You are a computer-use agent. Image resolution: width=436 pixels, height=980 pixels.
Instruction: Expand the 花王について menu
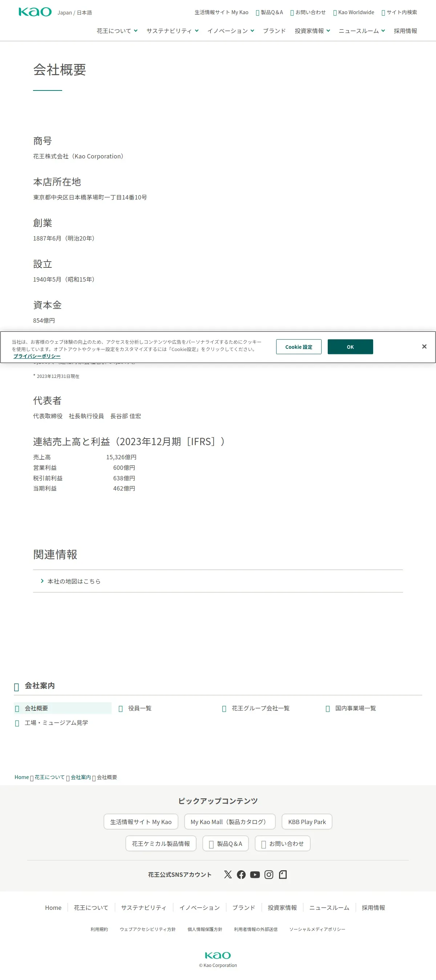[117, 31]
